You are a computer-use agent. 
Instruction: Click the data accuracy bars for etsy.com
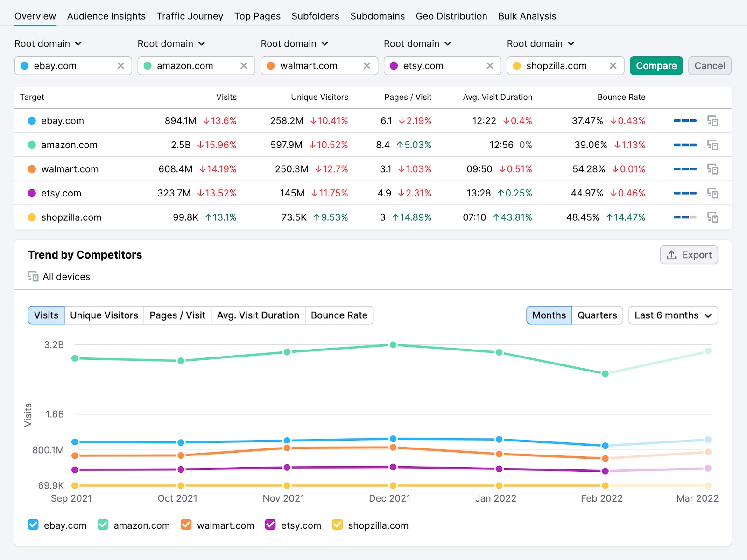pos(685,193)
